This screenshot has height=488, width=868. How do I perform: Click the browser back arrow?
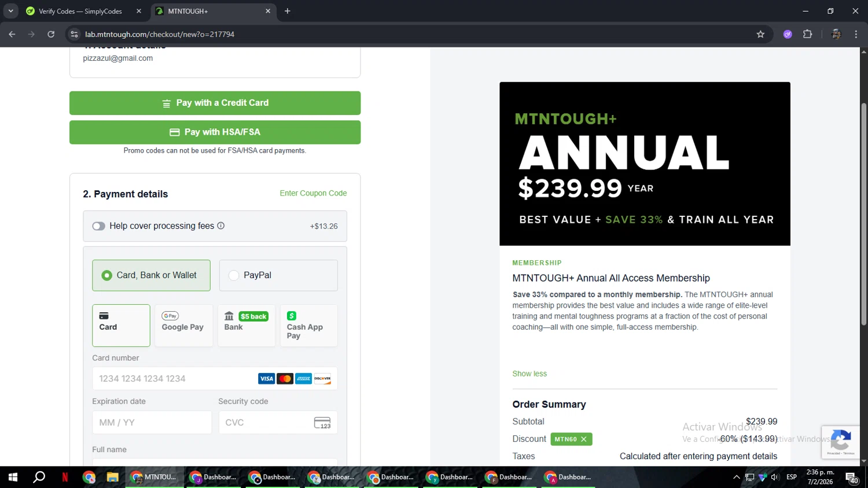click(12, 34)
